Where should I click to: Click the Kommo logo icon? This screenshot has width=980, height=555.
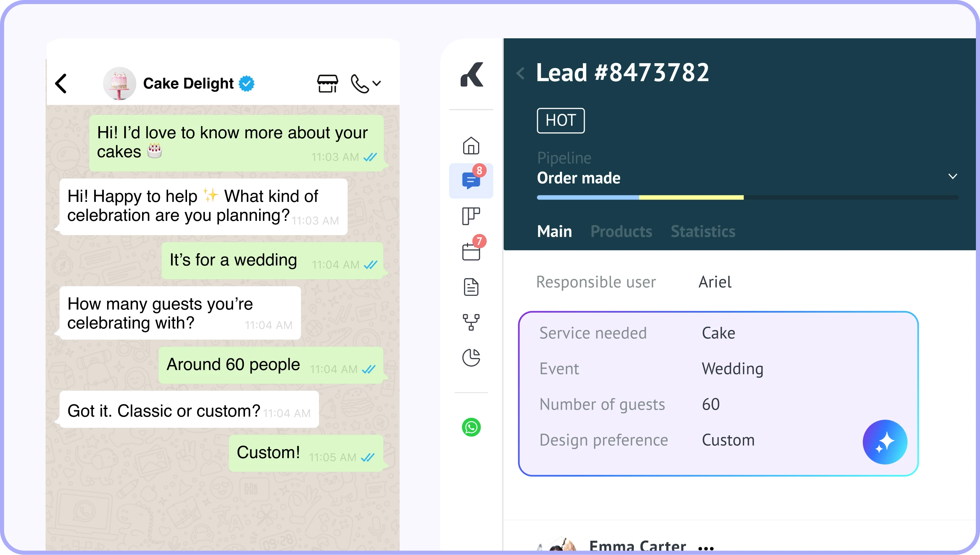pos(472,74)
